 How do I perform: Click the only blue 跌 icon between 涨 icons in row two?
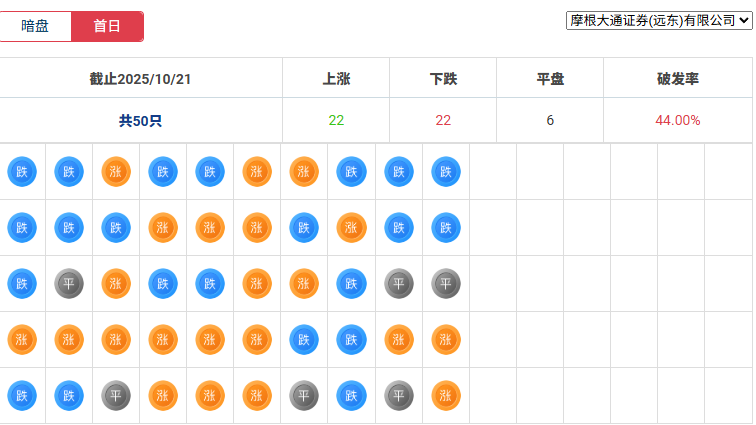305,228
